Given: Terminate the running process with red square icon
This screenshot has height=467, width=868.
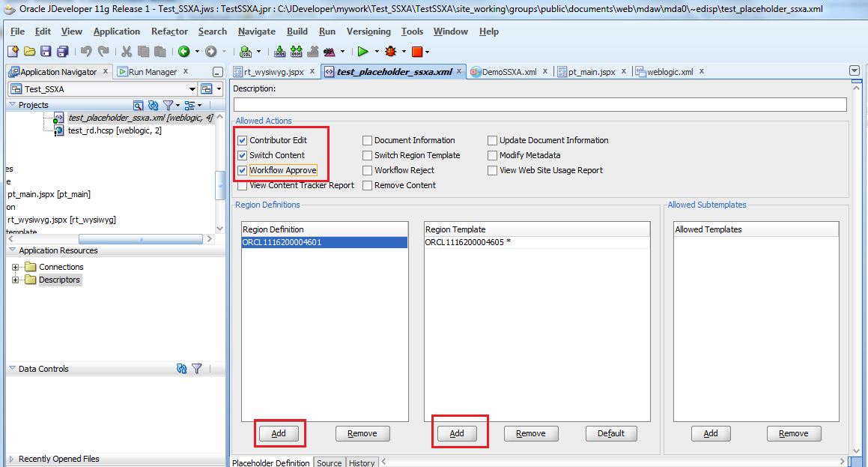Looking at the screenshot, I should tap(420, 52).
